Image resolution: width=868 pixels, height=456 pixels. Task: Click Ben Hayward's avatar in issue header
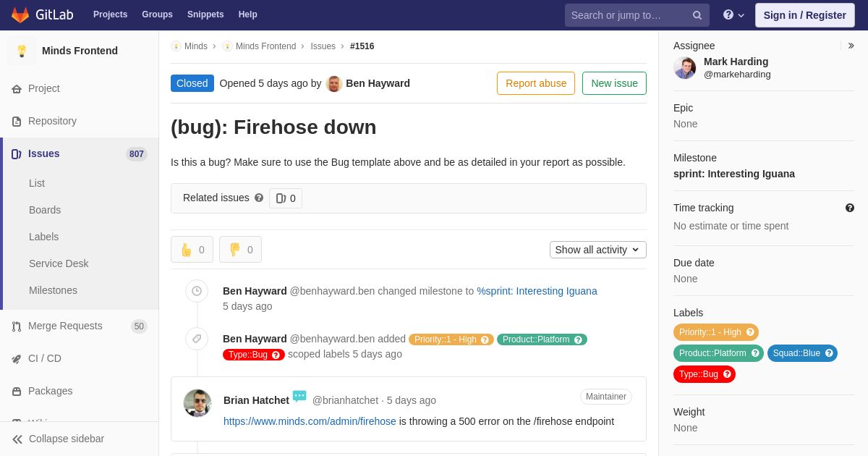point(334,83)
